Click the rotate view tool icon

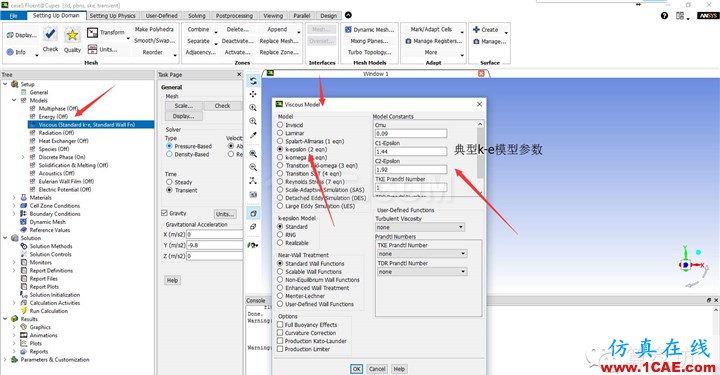pos(253,81)
